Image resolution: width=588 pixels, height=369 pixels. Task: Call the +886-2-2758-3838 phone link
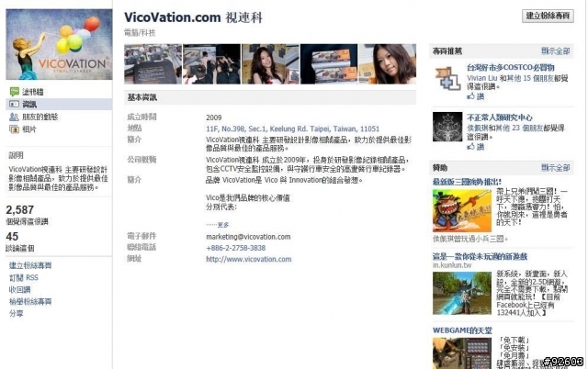click(236, 248)
